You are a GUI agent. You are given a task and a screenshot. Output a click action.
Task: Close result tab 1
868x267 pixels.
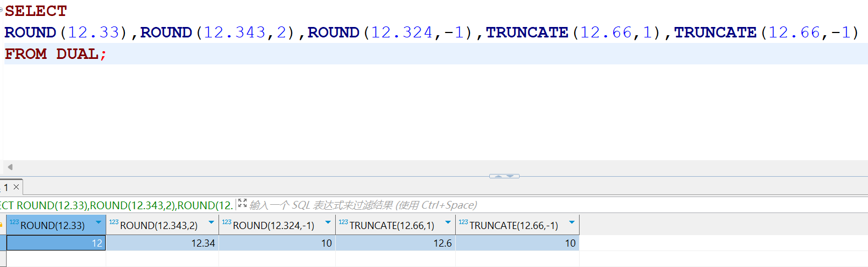[17, 187]
